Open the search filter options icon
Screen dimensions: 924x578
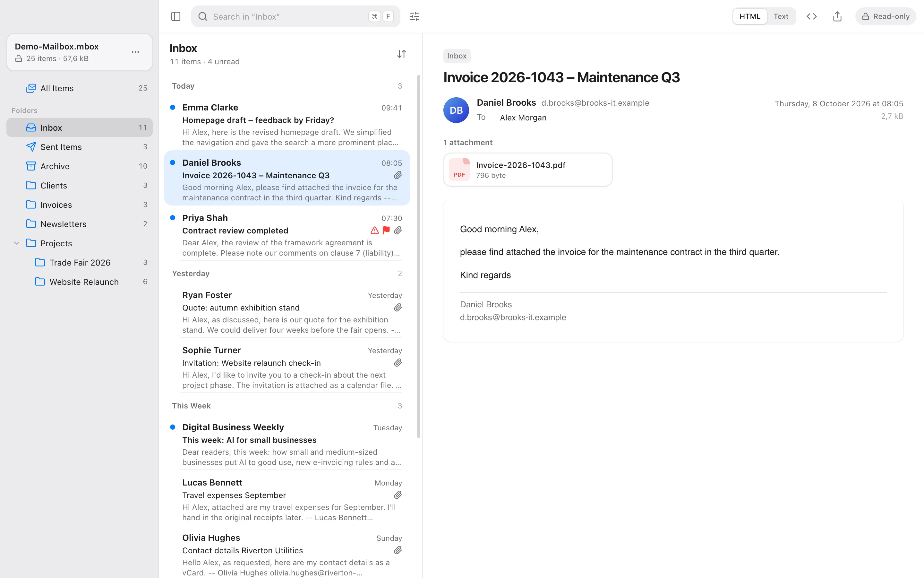pyautogui.click(x=414, y=16)
